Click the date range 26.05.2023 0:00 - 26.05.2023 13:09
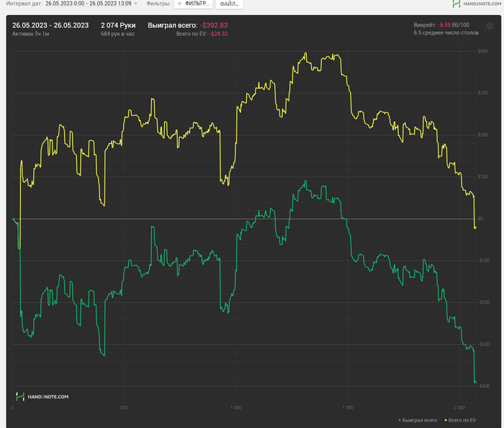 pyautogui.click(x=89, y=4)
